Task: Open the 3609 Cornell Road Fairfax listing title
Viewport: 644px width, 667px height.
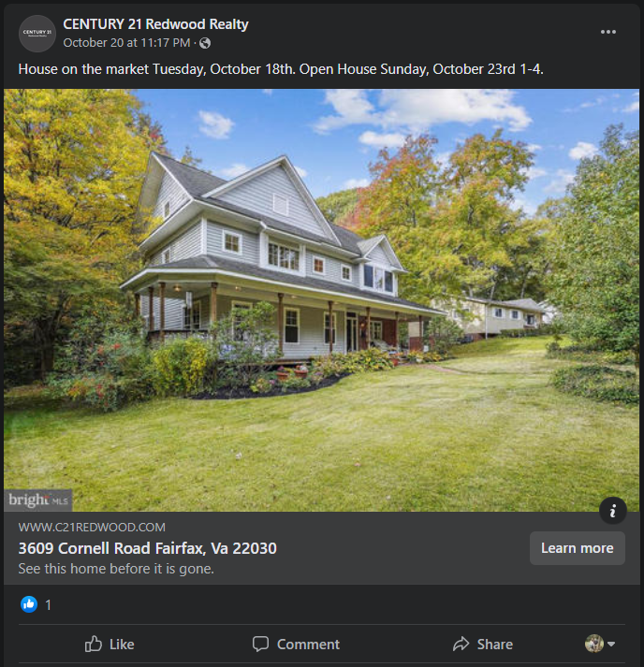Action: (x=147, y=548)
